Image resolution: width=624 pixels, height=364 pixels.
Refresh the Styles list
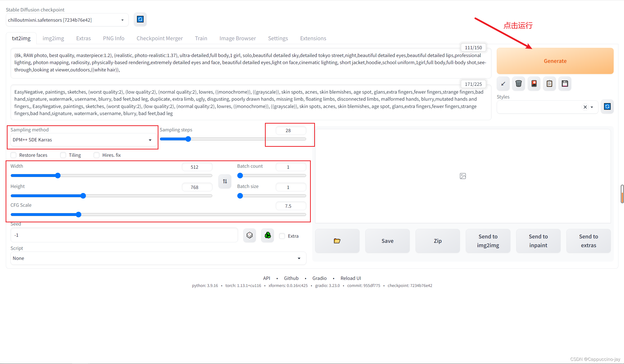tap(607, 107)
